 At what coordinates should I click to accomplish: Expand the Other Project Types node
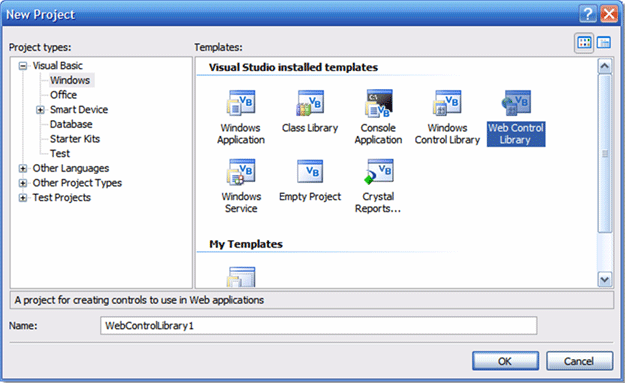click(x=23, y=183)
